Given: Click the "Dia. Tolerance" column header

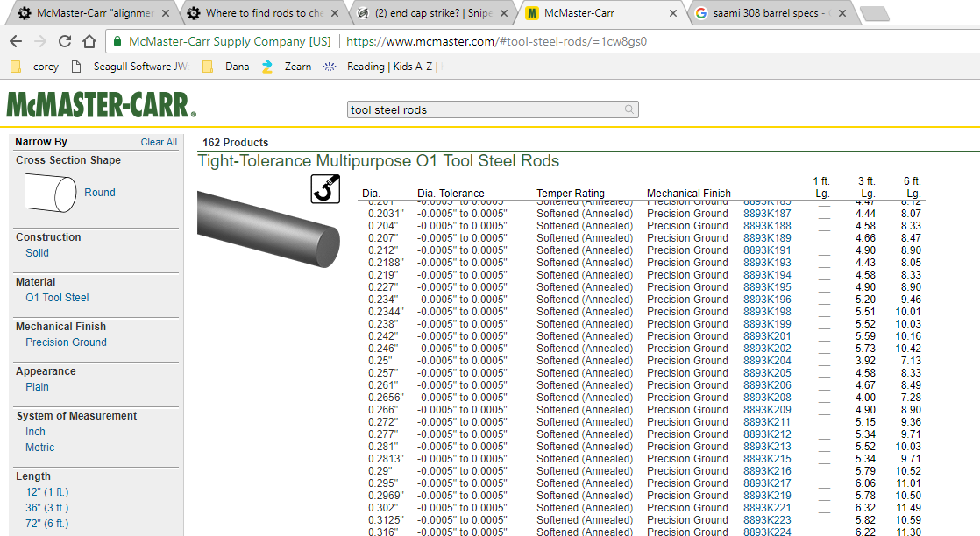Looking at the screenshot, I should pos(451,194).
